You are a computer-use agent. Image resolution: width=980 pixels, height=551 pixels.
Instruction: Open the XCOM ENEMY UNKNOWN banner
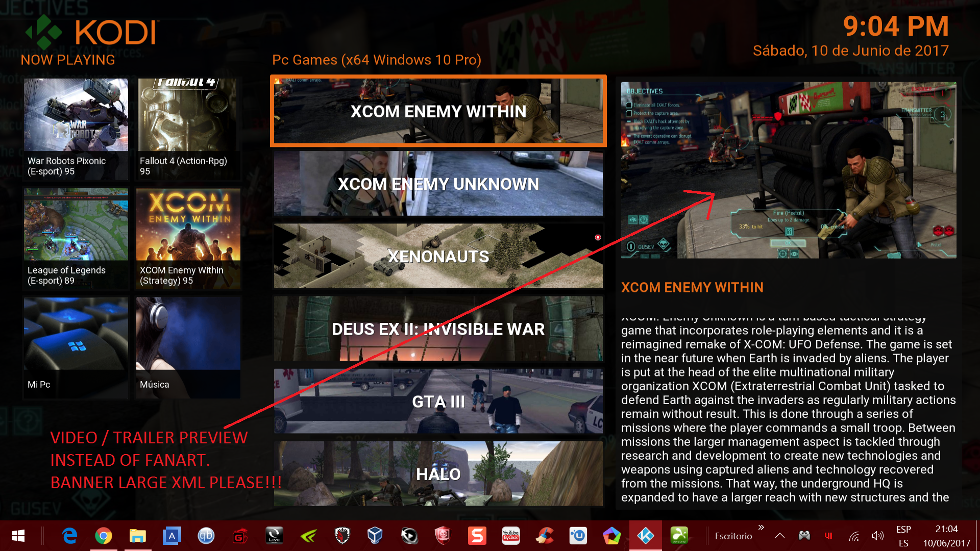[438, 184]
